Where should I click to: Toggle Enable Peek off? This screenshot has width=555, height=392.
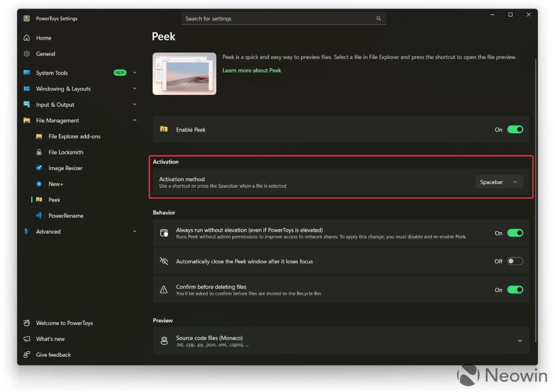click(515, 129)
